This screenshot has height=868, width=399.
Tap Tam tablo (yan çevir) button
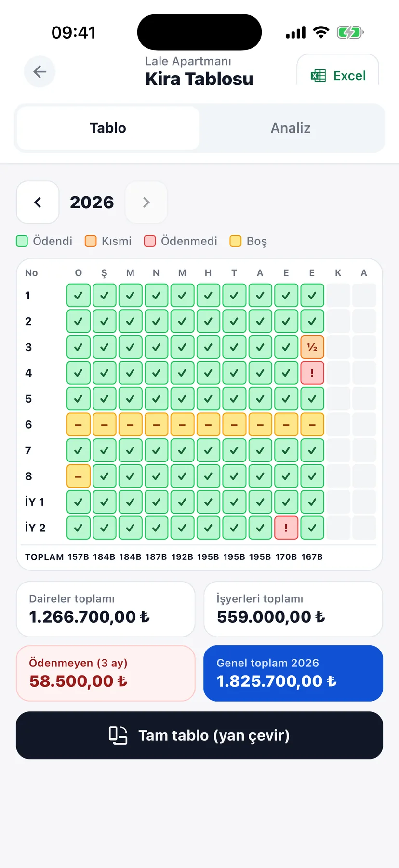point(199,735)
